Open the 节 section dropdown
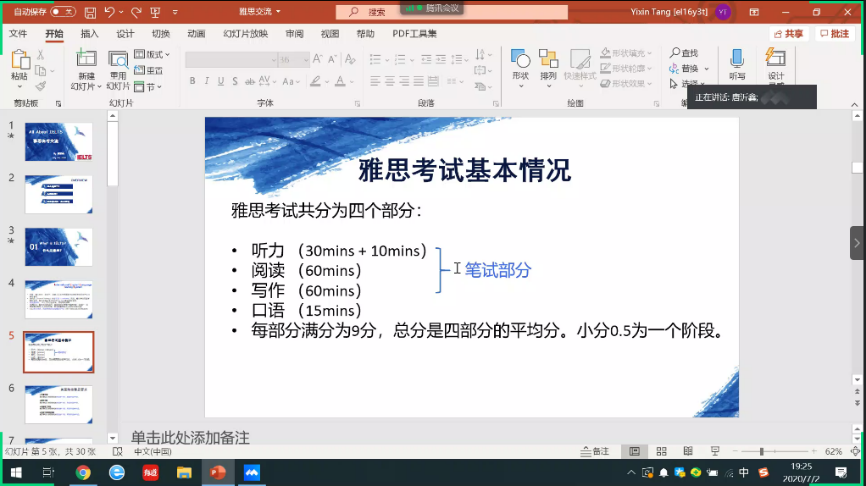Screen dimensions: 866x486 (x=147, y=87)
